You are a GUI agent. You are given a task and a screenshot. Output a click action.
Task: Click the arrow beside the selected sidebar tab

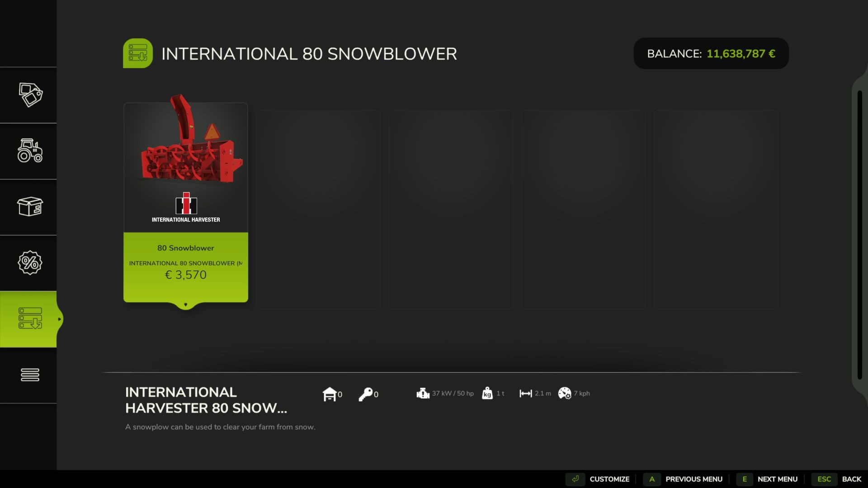click(x=59, y=319)
